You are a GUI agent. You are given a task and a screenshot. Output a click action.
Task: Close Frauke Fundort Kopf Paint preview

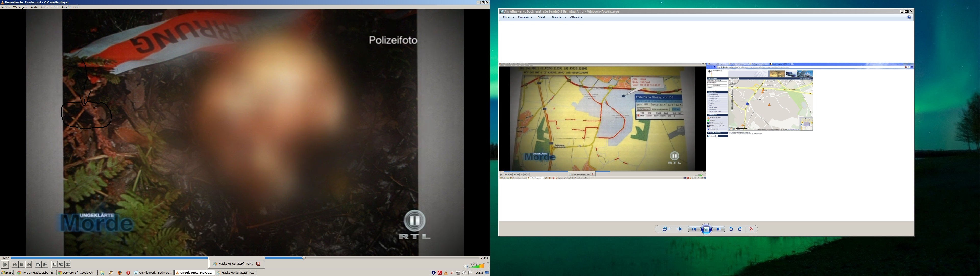(258, 264)
